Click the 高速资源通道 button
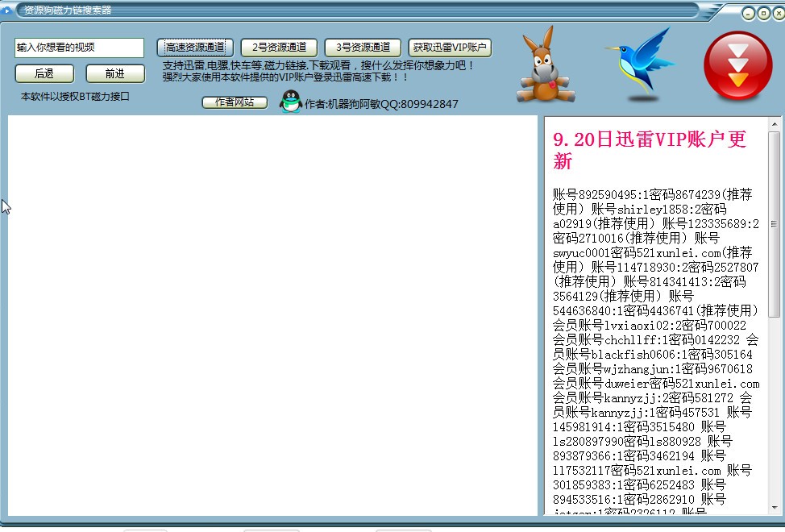Screen dimensions: 785x532 tap(195, 48)
